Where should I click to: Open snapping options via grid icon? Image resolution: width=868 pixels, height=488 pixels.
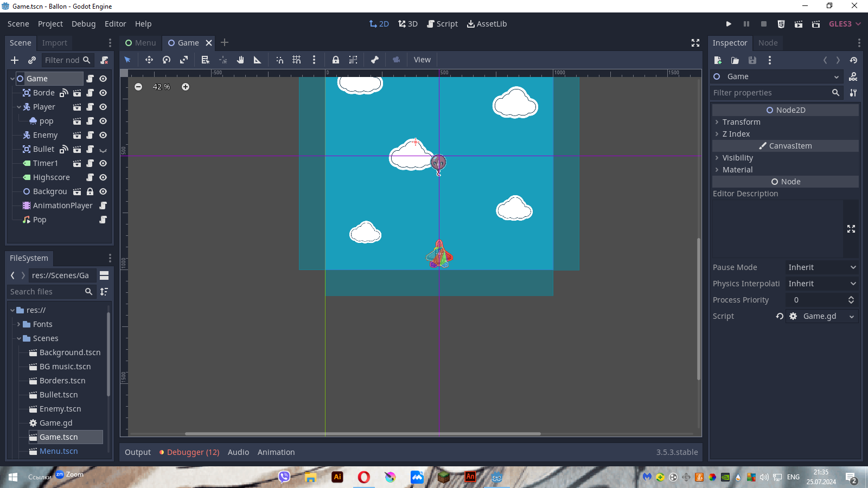[297, 60]
